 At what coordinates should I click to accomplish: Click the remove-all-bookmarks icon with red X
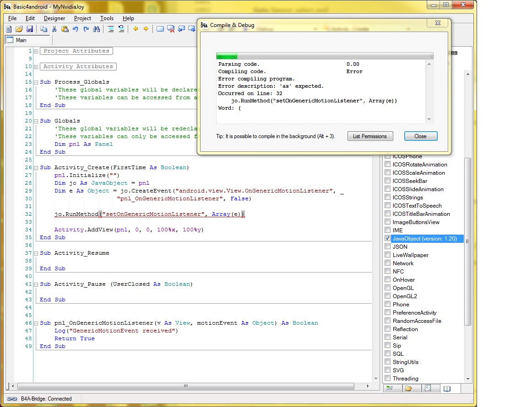[x=171, y=29]
